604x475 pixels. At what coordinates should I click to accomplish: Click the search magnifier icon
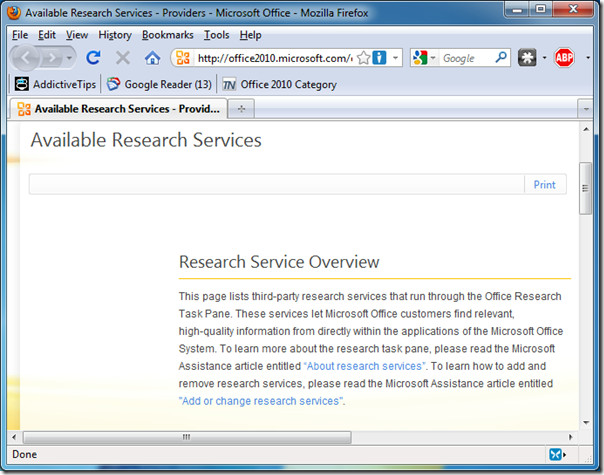pyautogui.click(x=501, y=58)
